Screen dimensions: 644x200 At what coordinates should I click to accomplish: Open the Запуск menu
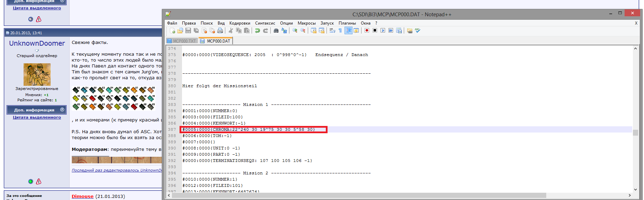coord(327,23)
